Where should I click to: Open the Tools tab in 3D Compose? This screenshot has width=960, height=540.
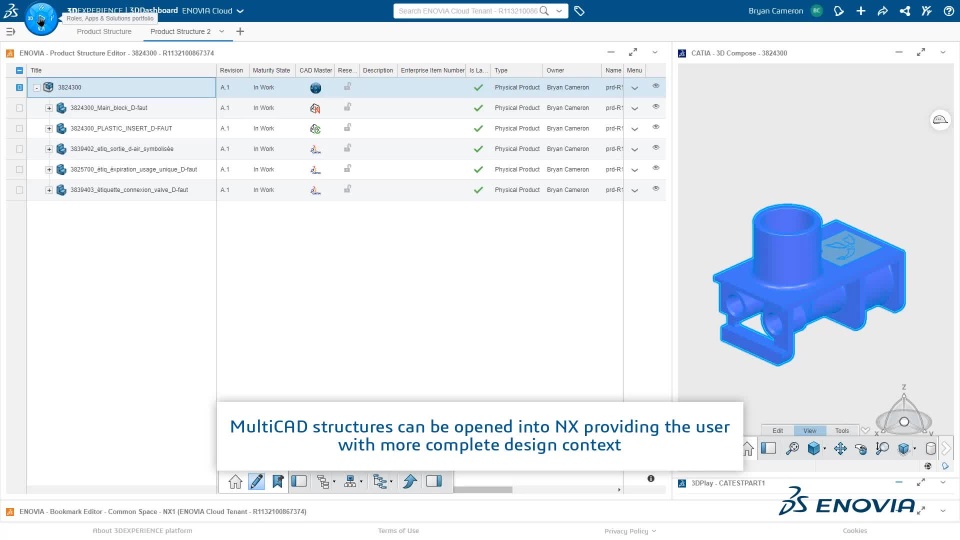(x=842, y=430)
